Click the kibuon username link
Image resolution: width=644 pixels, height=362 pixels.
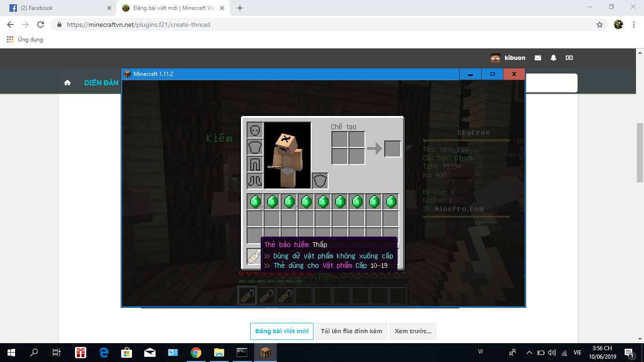click(515, 58)
